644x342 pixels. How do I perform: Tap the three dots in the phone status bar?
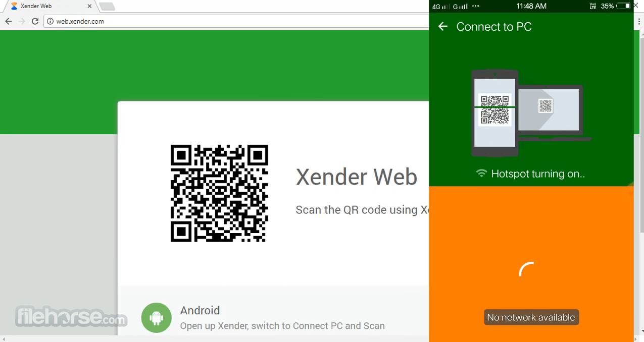pyautogui.click(x=476, y=7)
